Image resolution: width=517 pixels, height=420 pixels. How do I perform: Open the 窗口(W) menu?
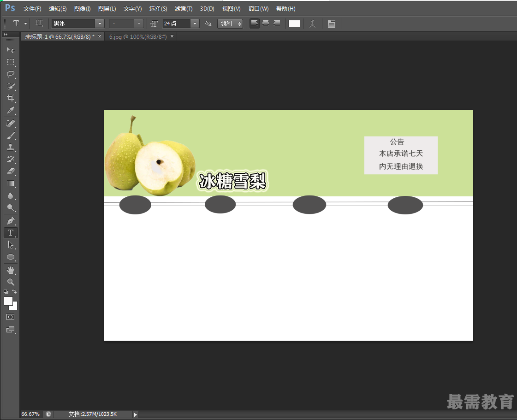258,9
